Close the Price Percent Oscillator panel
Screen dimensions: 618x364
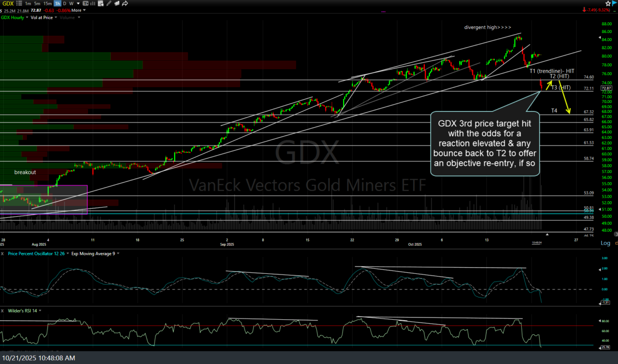3,253
